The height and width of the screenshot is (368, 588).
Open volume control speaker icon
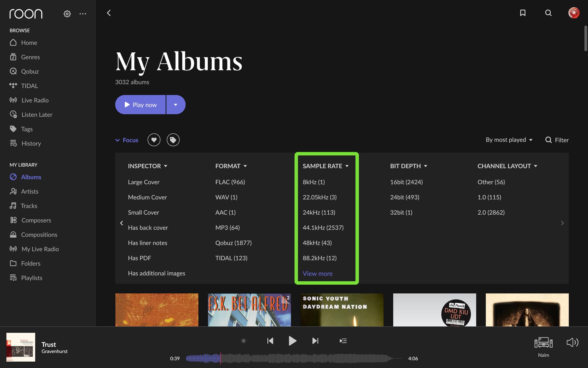[572, 342]
